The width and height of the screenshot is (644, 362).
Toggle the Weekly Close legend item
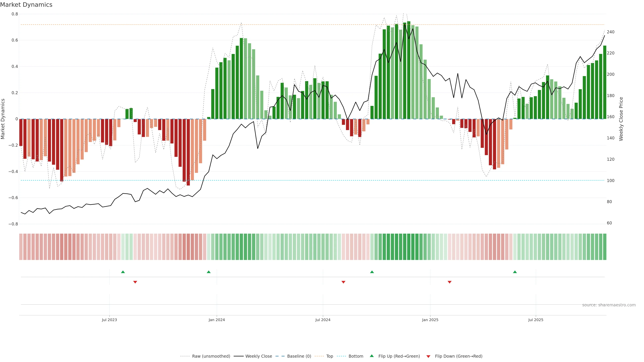point(258,356)
